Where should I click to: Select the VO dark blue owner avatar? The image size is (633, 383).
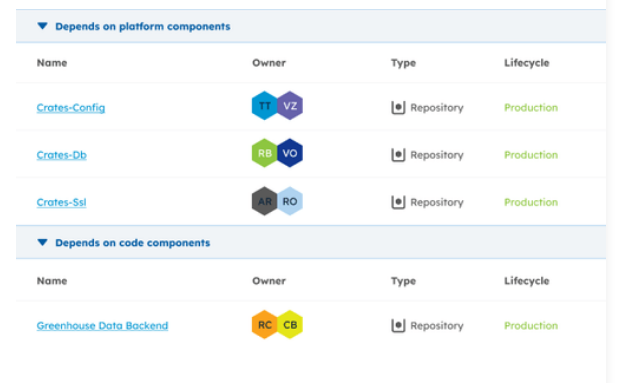(x=290, y=153)
